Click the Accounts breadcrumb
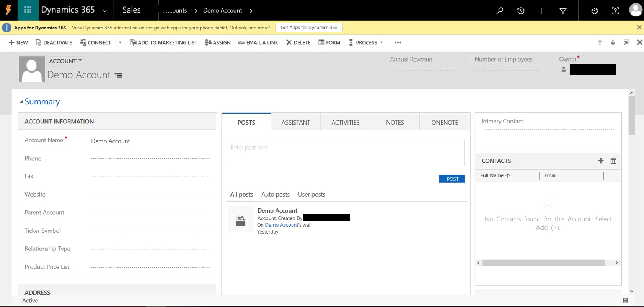 174,10
